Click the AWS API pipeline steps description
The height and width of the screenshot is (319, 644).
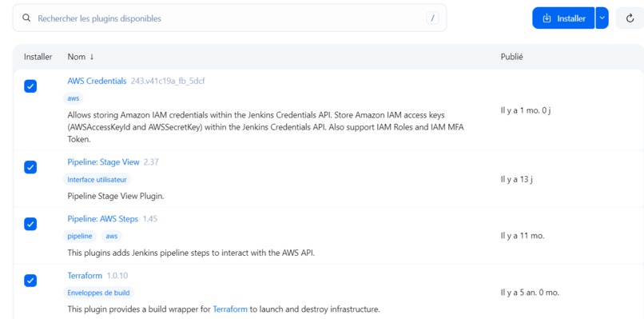[191, 253]
